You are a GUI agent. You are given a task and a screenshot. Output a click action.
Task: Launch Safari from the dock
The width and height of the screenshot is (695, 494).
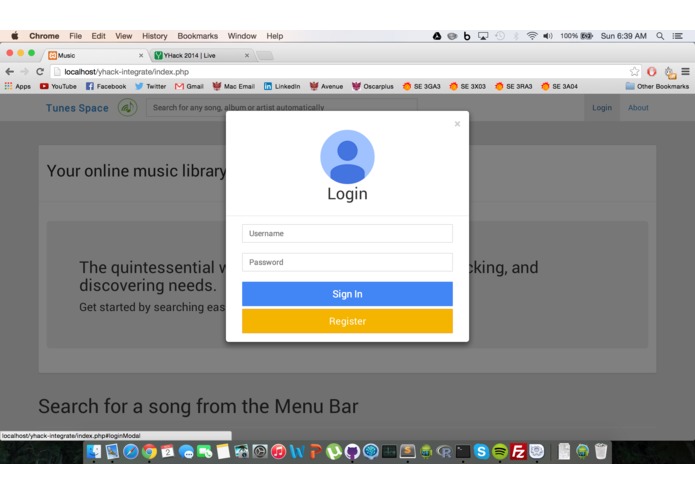(131, 451)
